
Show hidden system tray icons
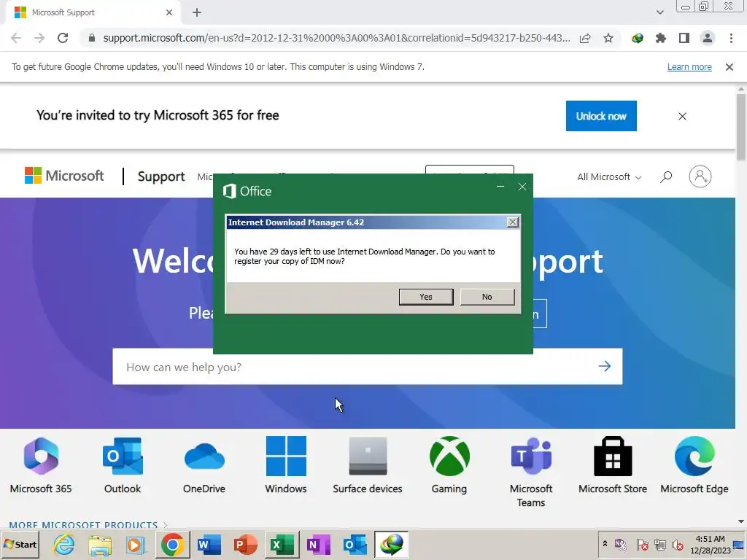click(x=605, y=543)
